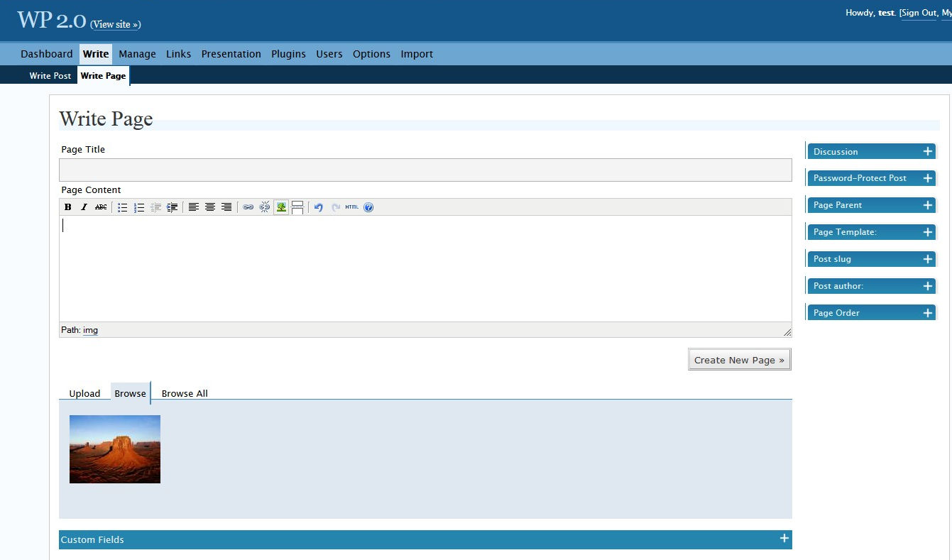This screenshot has width=952, height=560.
Task: Apply strikethrough formatting
Action: coord(101,207)
